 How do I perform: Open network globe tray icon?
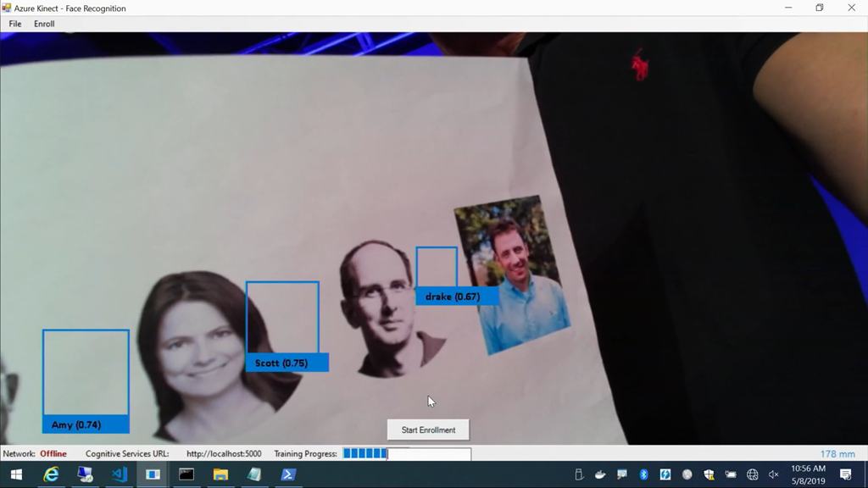coord(753,474)
